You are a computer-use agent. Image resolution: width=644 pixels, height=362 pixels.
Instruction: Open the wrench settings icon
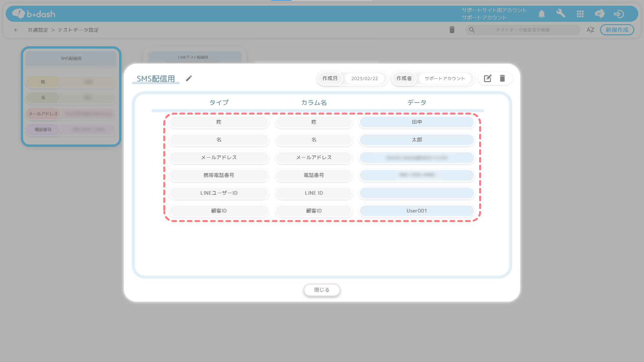pyautogui.click(x=561, y=14)
